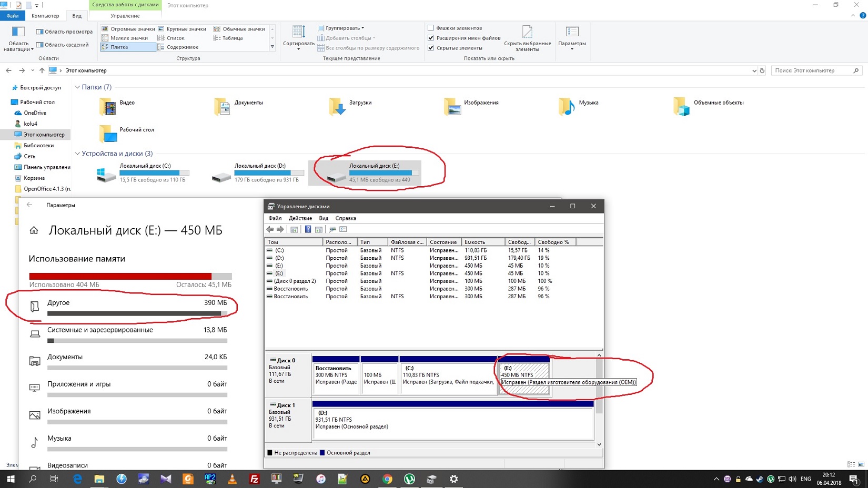Click the back arrow in Disk Management toolbar

pos(270,229)
